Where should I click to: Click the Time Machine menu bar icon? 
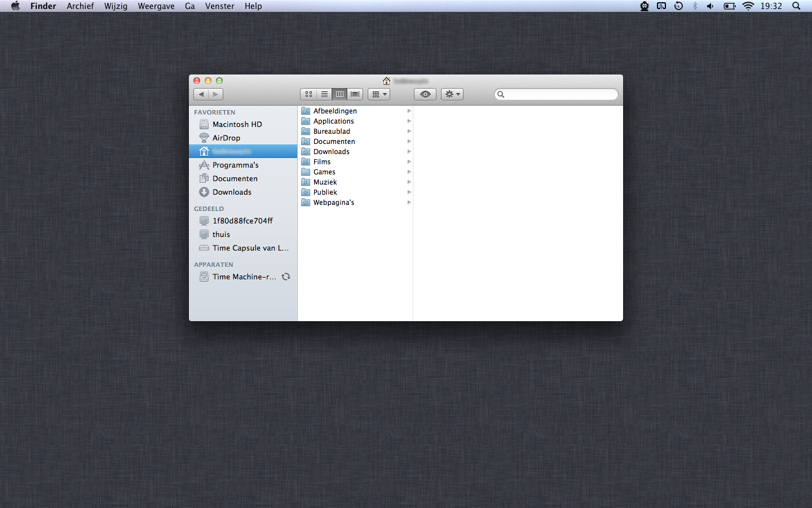click(679, 6)
